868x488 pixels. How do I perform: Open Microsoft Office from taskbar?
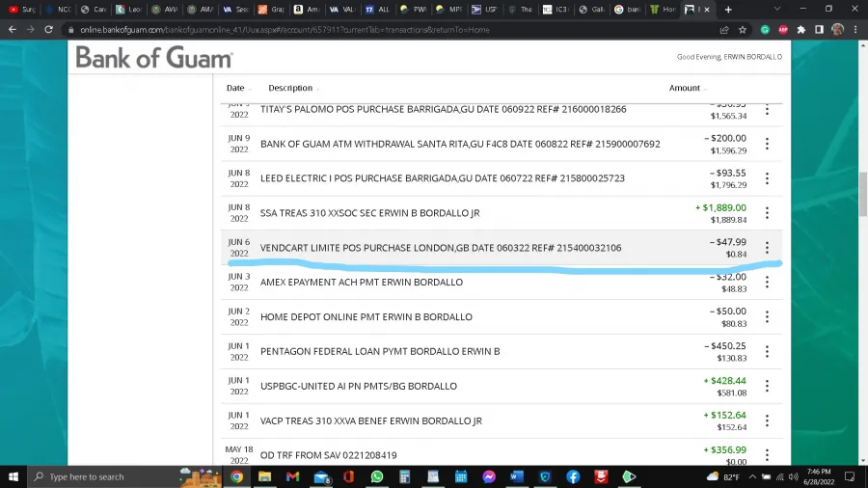tap(349, 476)
